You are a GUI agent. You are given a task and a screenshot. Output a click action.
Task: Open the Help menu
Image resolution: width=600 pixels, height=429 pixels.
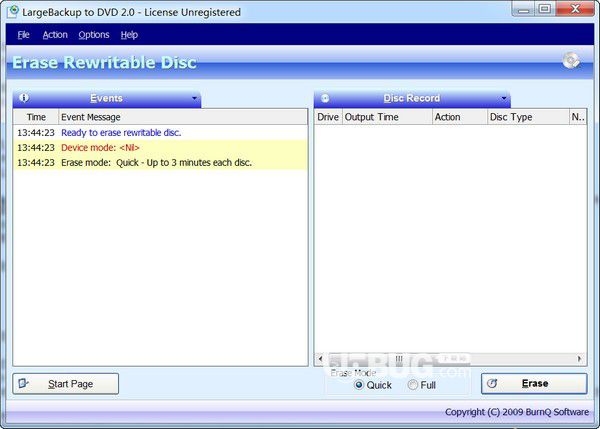129,35
